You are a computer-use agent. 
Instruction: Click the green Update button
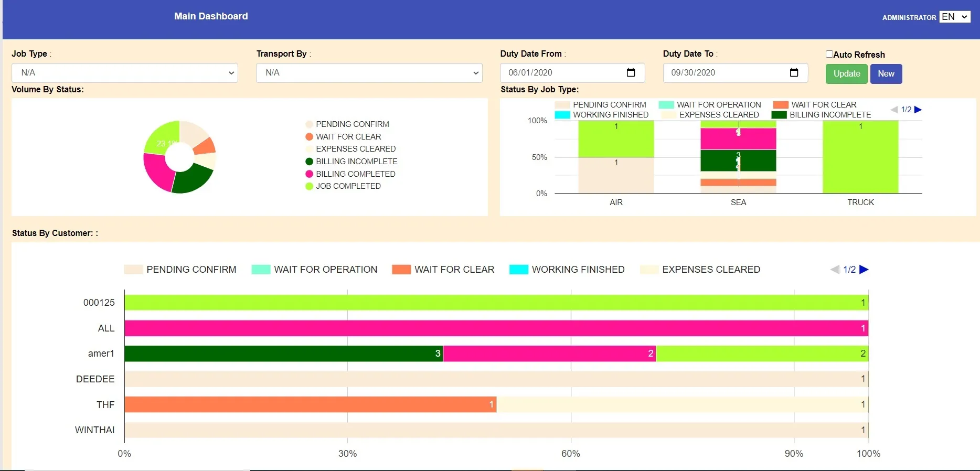point(847,74)
